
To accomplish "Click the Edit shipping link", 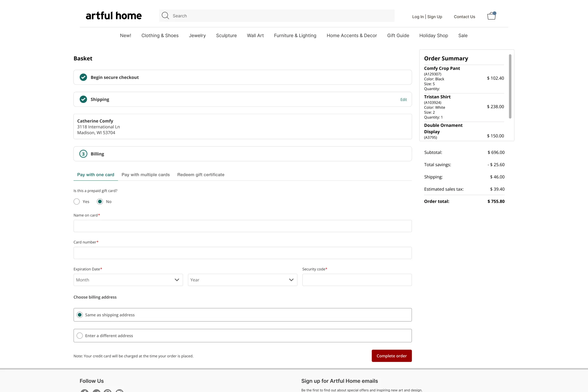I will [403, 100].
